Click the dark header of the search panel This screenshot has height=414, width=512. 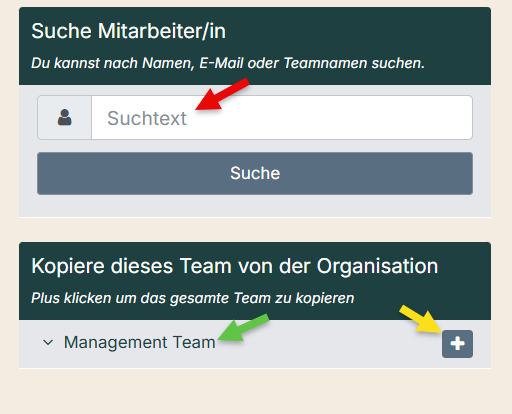[x=255, y=46]
